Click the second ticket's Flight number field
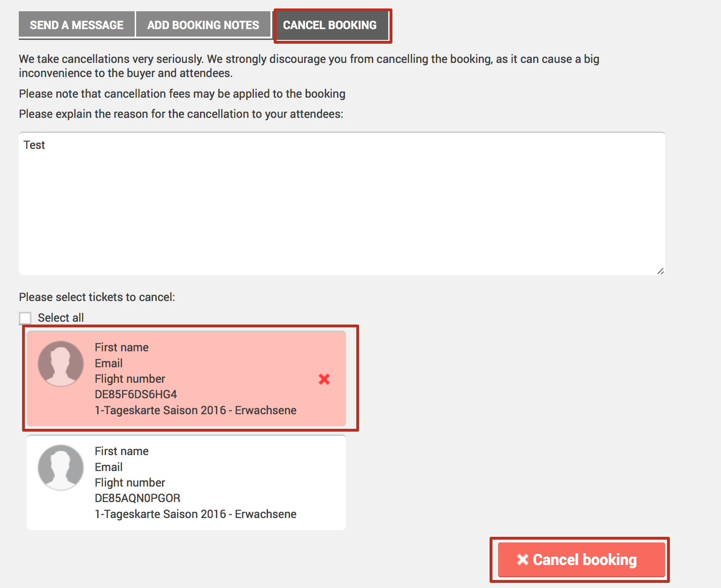 [130, 483]
